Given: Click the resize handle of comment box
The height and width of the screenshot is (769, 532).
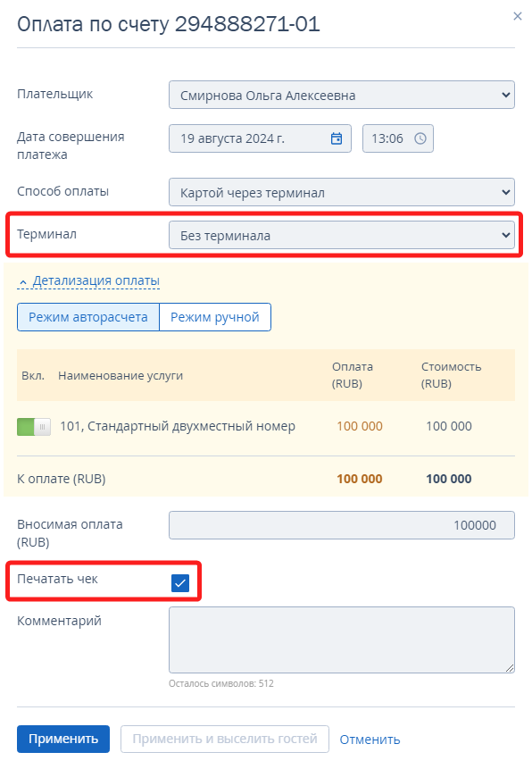Looking at the screenshot, I should [x=510, y=667].
